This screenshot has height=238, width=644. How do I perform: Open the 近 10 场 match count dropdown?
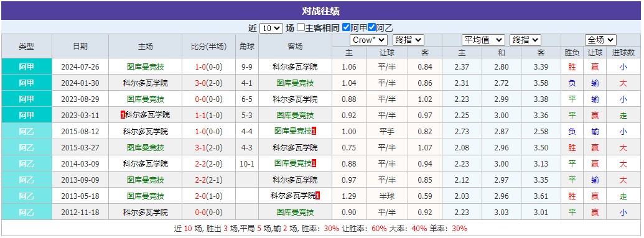(271, 28)
